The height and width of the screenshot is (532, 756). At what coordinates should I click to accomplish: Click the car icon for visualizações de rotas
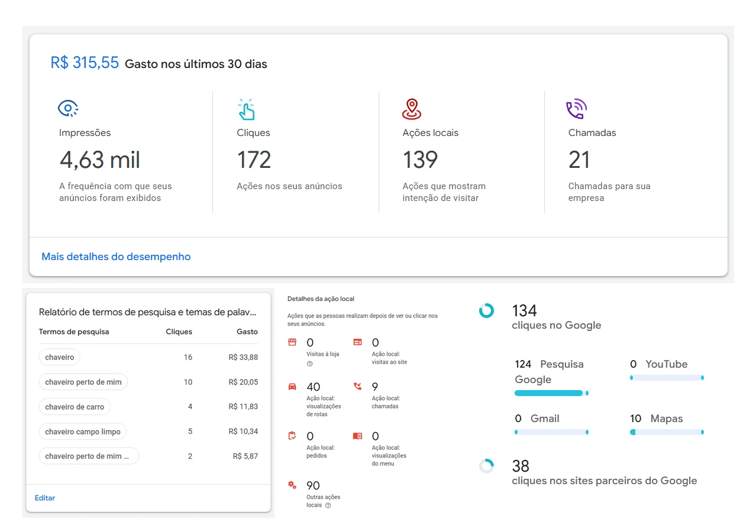(x=292, y=387)
